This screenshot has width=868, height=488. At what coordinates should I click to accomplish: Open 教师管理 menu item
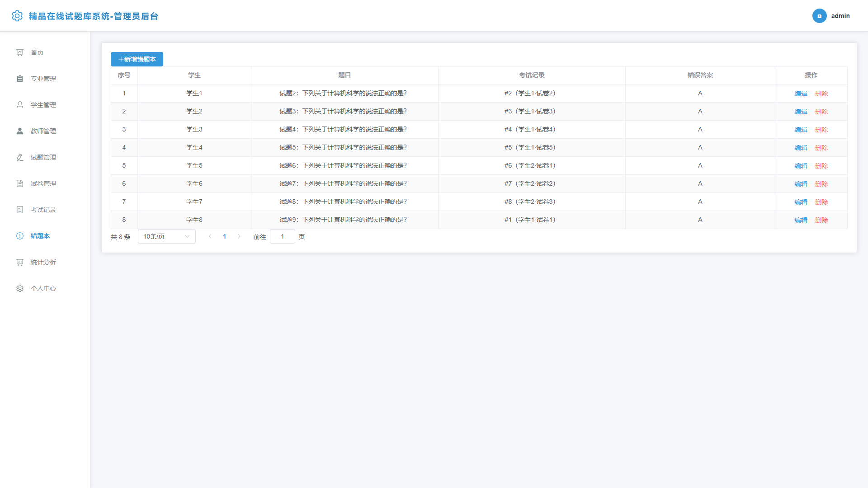coord(45,131)
